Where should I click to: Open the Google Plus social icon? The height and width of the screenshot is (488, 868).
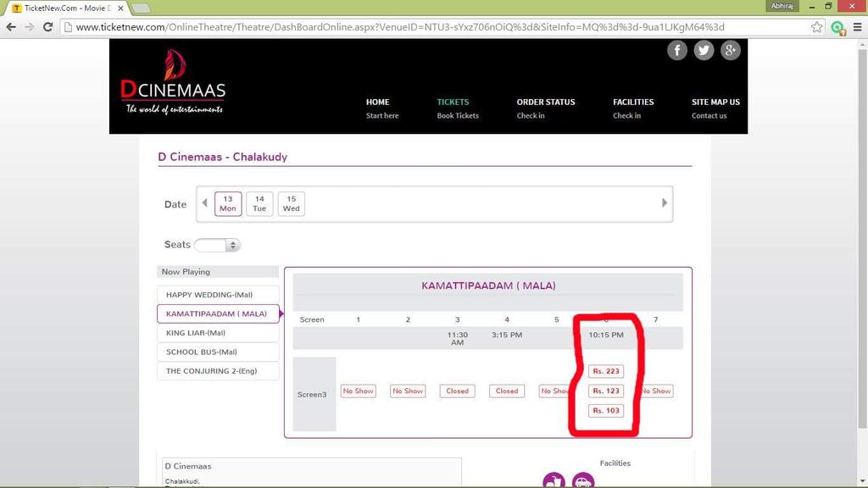(x=730, y=50)
